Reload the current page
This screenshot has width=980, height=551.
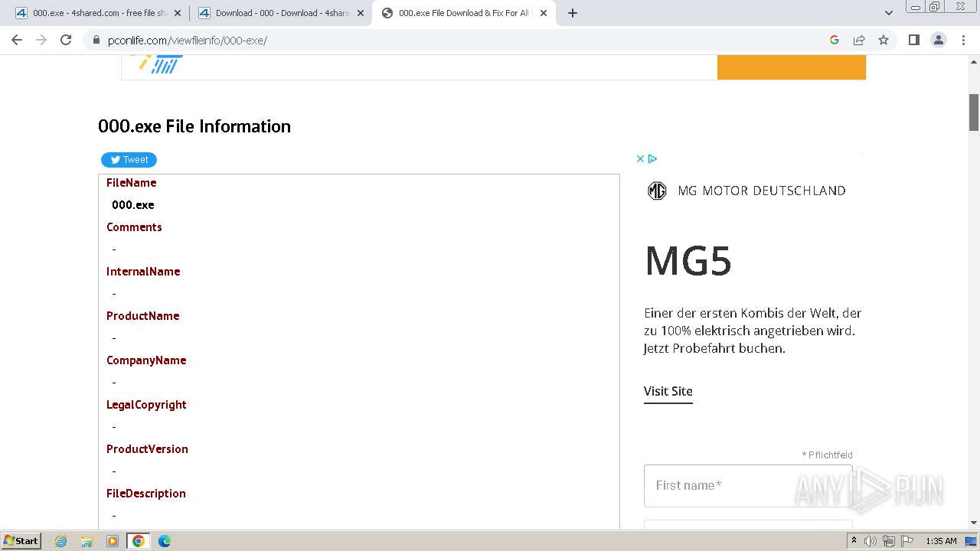66,40
